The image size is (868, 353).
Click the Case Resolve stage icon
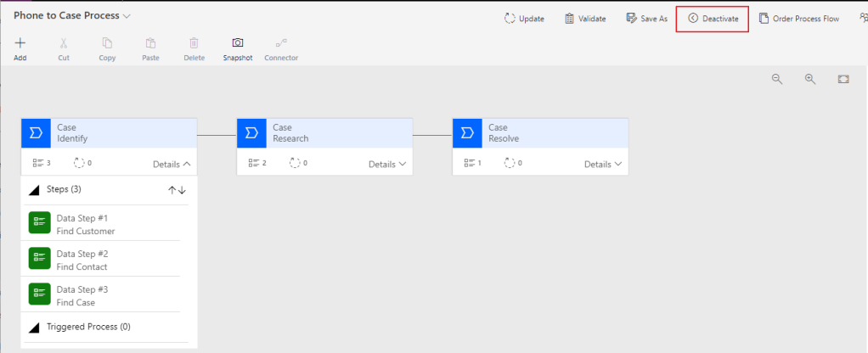click(467, 133)
